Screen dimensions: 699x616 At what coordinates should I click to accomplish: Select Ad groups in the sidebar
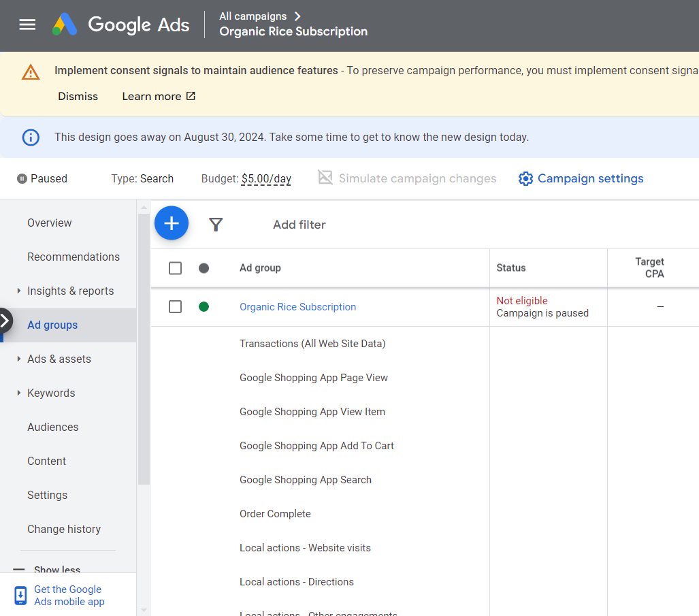click(52, 325)
